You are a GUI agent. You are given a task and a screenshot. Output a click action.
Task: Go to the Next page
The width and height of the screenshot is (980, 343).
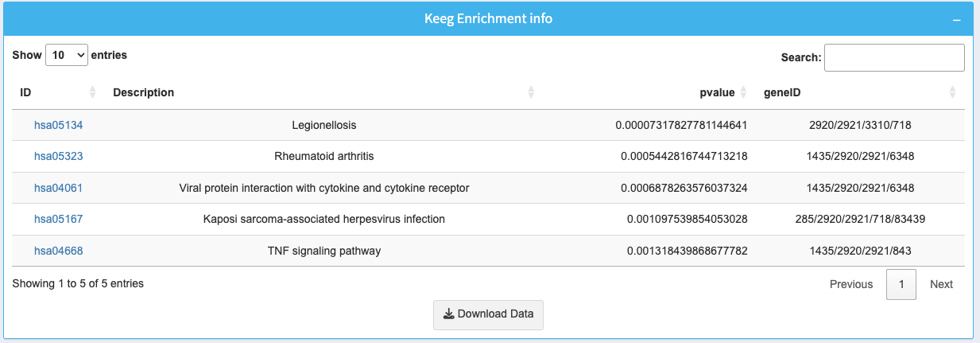click(941, 284)
